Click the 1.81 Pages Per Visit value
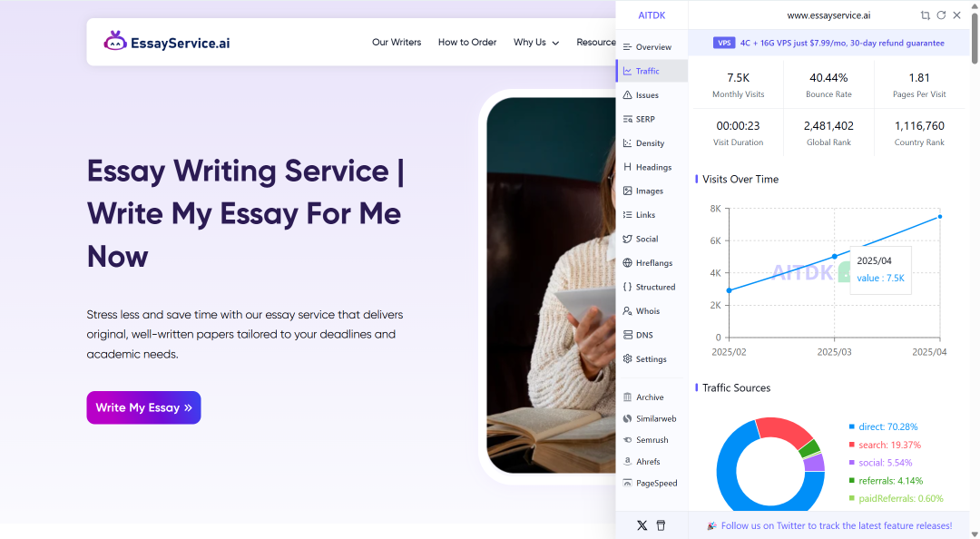 pyautogui.click(x=919, y=77)
